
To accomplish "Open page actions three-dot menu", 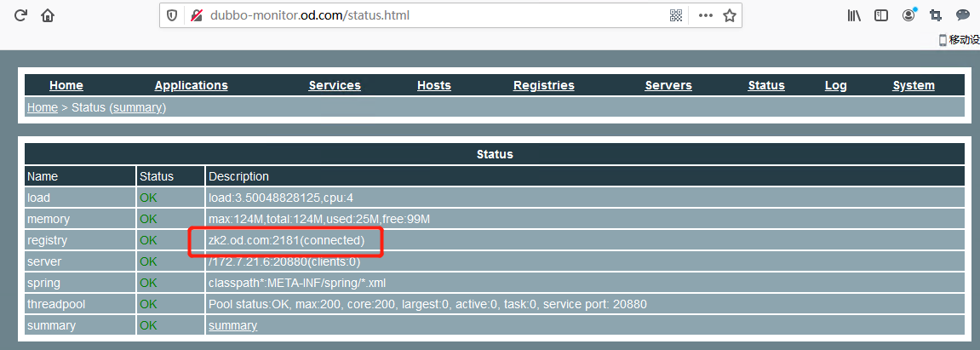I will coord(705,15).
